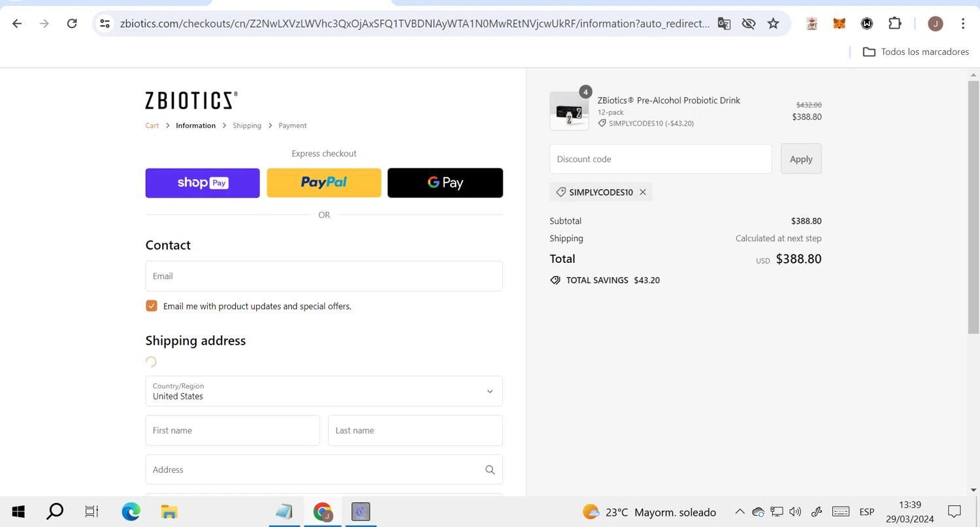The height and width of the screenshot is (527, 980).
Task: Go back to Cart breadcrumb
Action: tap(152, 126)
